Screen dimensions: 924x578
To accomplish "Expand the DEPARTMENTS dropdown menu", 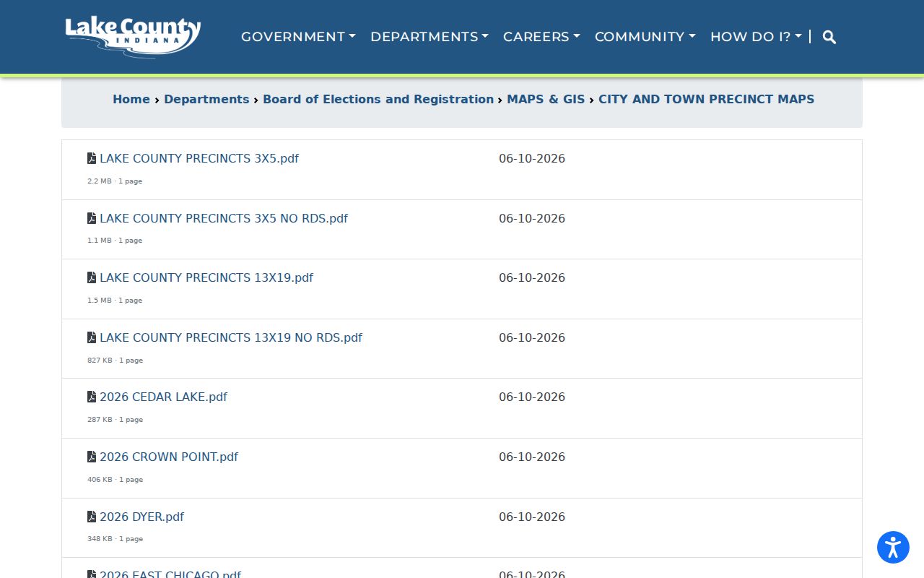I will [430, 37].
